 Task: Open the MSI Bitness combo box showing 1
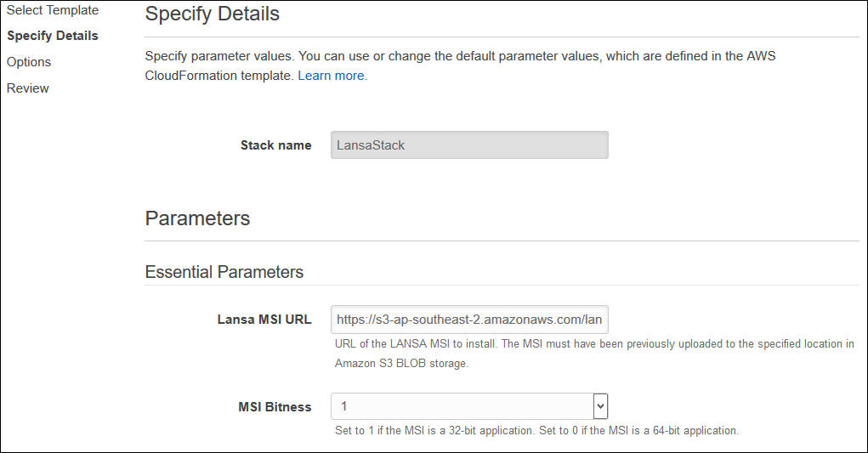[462, 406]
